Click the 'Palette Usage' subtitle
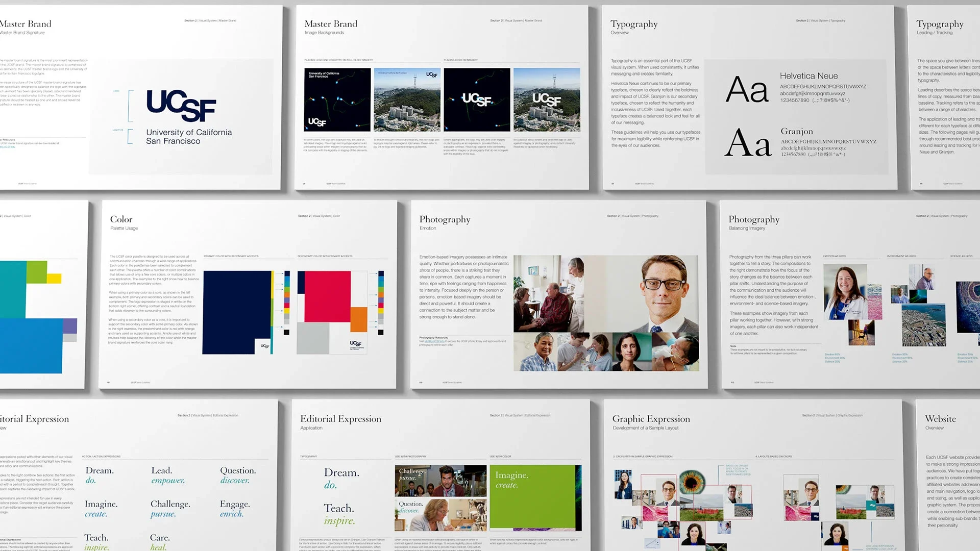Viewport: 980px width, 551px height. coord(124,228)
